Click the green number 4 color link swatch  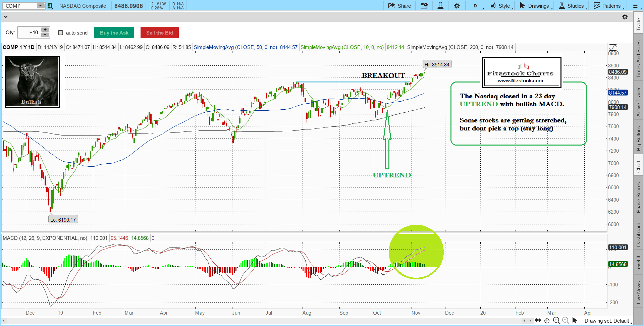click(x=50, y=6)
